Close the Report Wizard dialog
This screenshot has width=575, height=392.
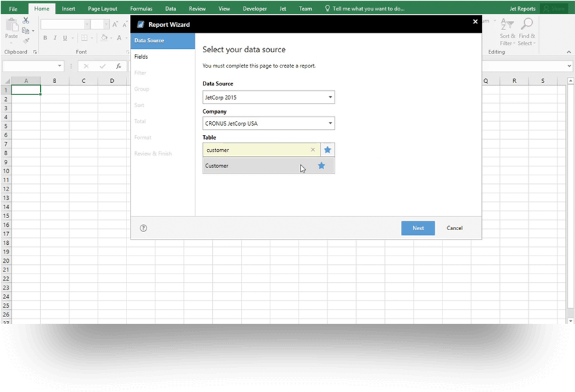(475, 21)
